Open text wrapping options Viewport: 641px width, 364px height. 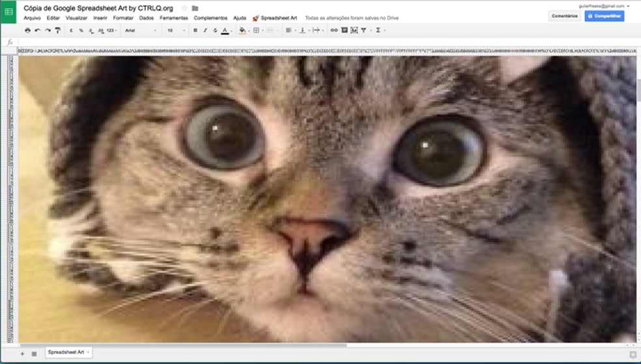click(318, 30)
